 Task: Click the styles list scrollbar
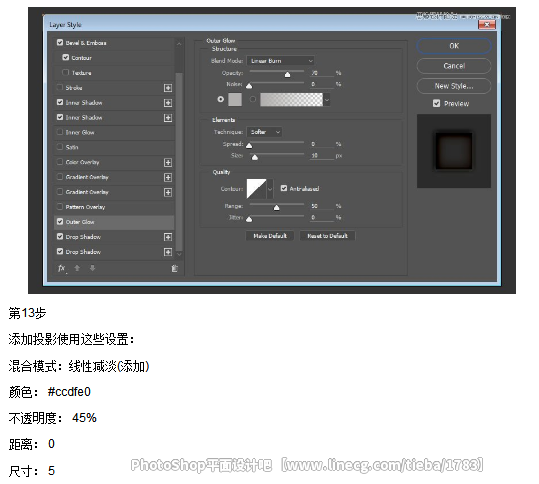179,162
